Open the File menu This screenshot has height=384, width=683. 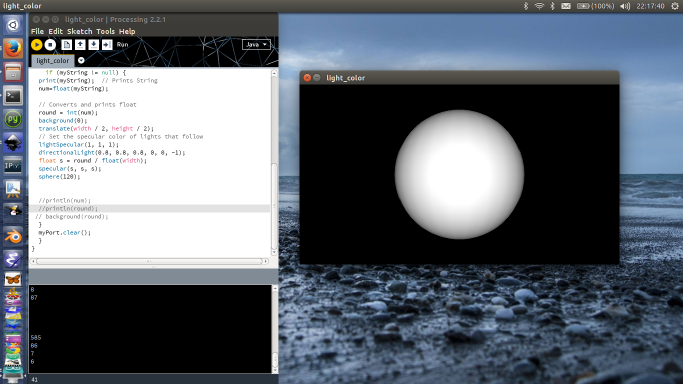(37, 31)
